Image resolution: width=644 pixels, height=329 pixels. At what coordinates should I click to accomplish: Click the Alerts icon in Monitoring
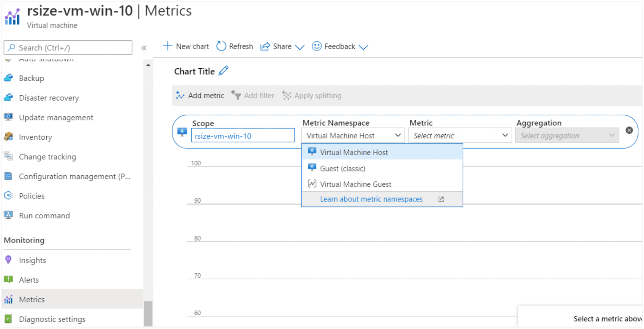pos(8,280)
